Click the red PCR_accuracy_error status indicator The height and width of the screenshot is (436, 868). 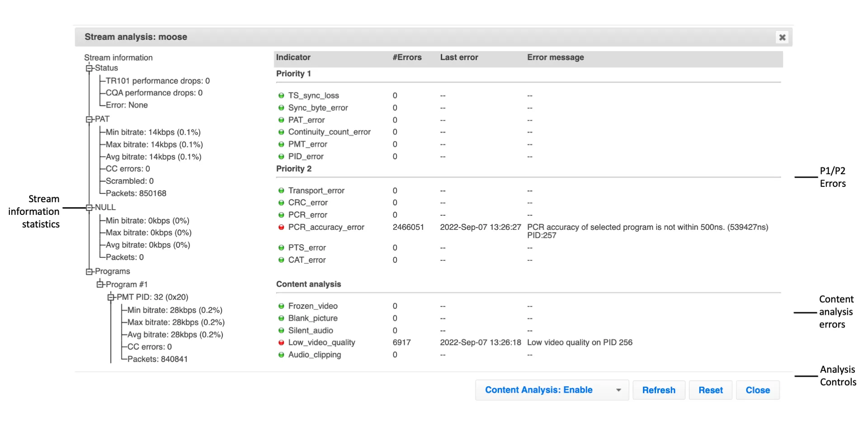coord(281,227)
